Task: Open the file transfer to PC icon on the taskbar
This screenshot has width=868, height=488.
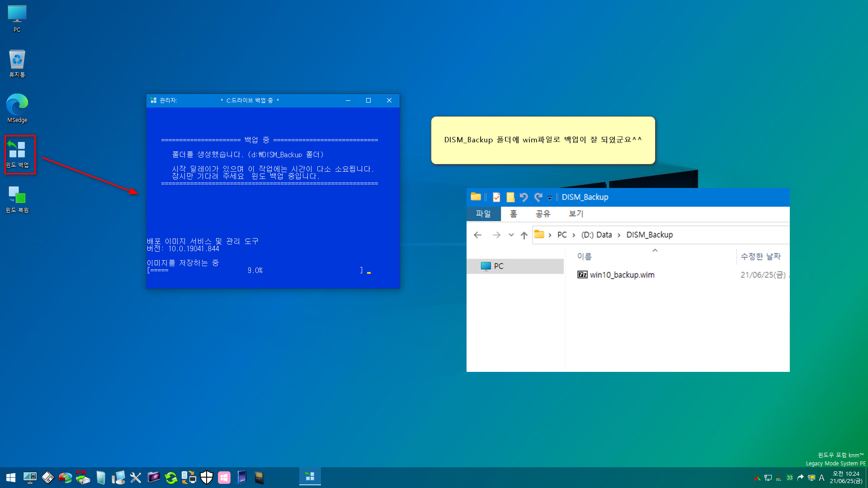Action: 189,477
